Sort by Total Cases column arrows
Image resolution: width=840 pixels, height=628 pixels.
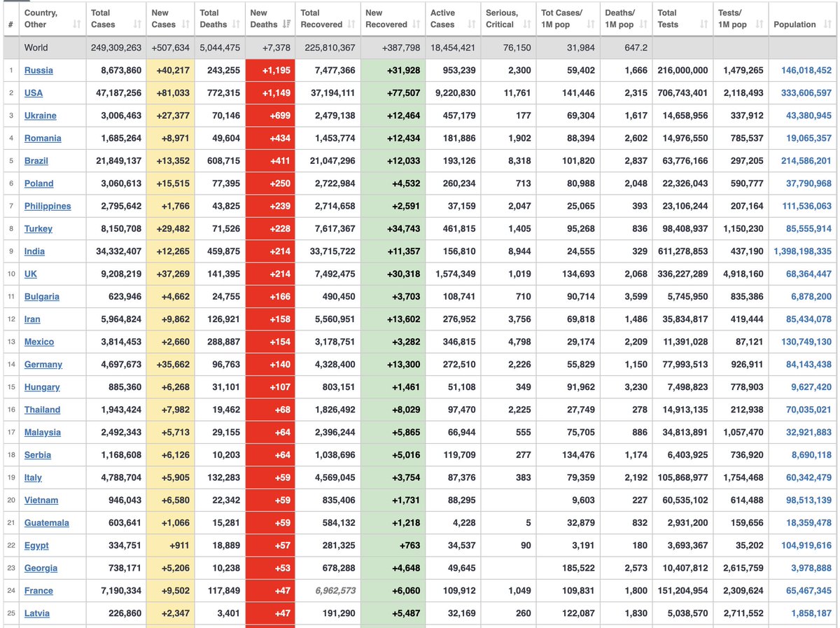(x=137, y=25)
